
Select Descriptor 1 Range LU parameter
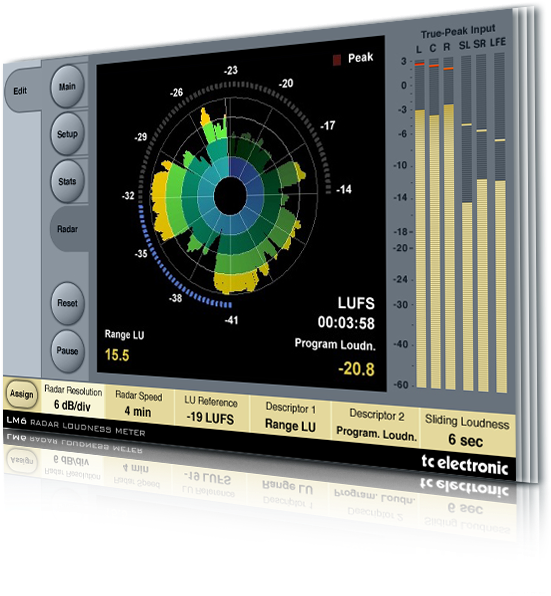(x=290, y=417)
